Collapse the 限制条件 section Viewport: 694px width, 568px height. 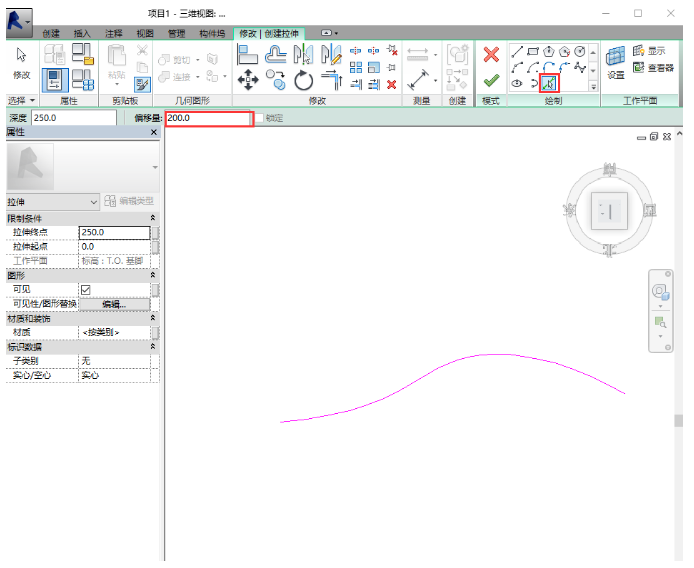pos(153,218)
